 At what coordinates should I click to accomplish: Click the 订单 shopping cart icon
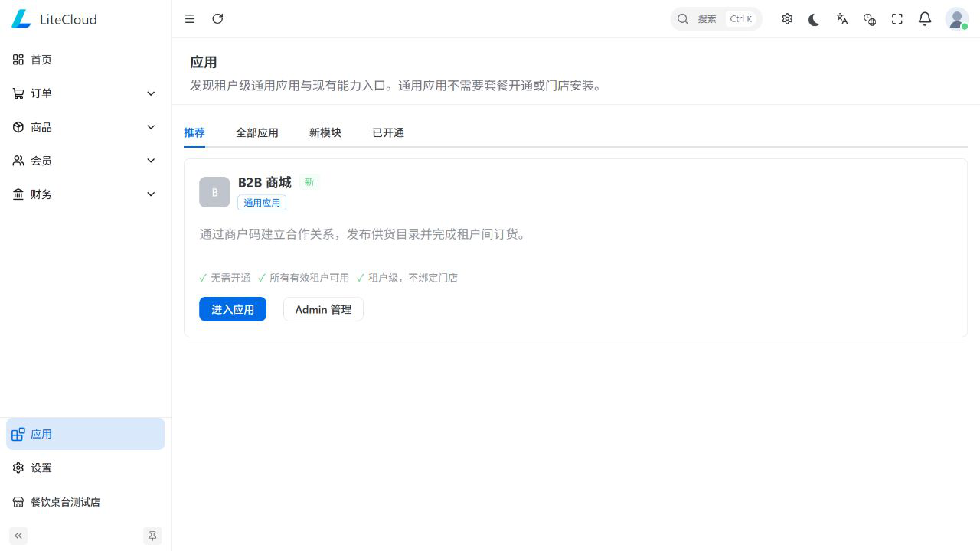pos(18,93)
